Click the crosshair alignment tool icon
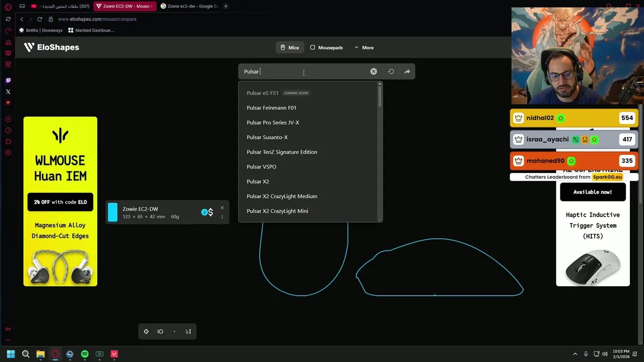The image size is (644, 362). (x=146, y=331)
